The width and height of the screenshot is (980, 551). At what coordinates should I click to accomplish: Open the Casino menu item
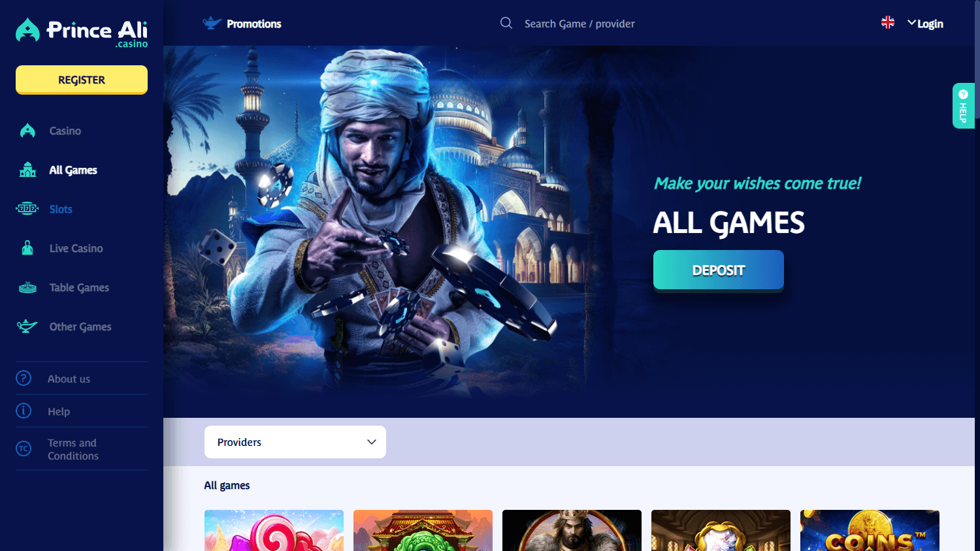tap(65, 131)
